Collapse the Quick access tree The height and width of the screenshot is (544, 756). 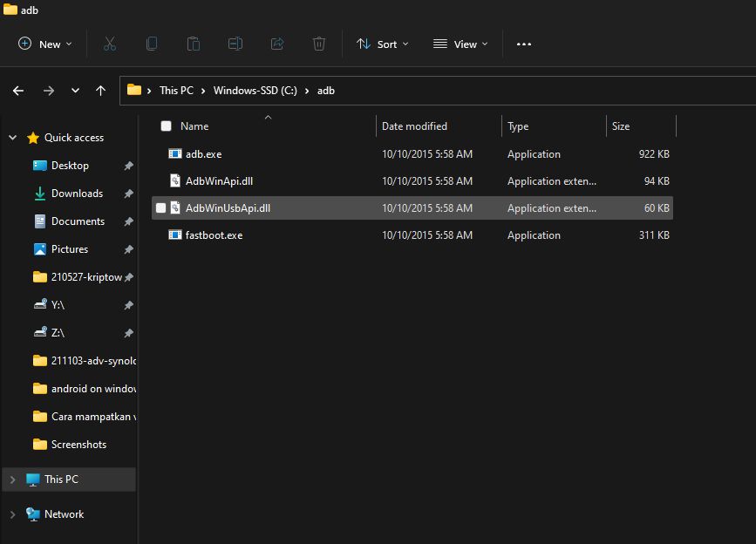[13, 138]
